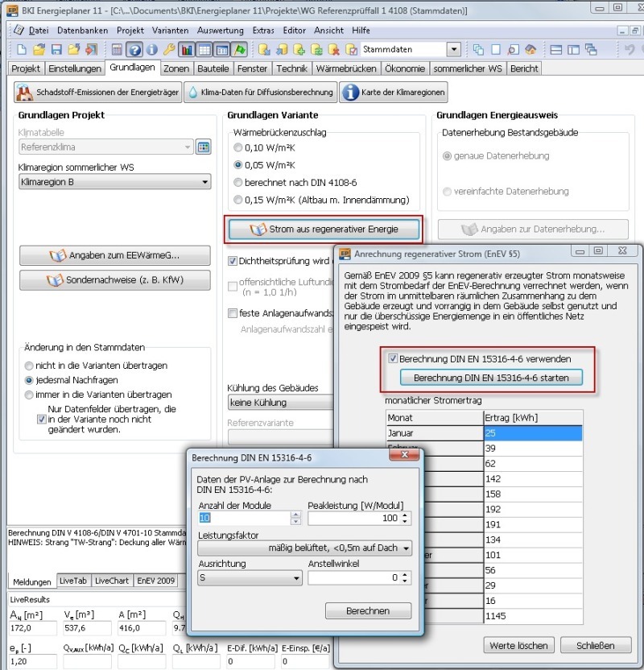Open the calculator icon in the toolbar
Image resolution: width=644 pixels, height=670 pixels.
pos(117,50)
